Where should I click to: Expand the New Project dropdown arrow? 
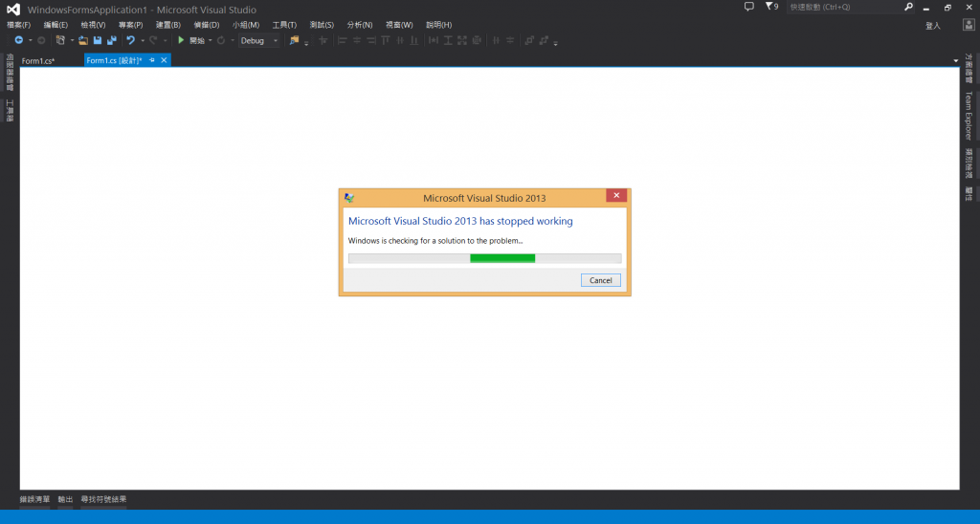pos(72,40)
